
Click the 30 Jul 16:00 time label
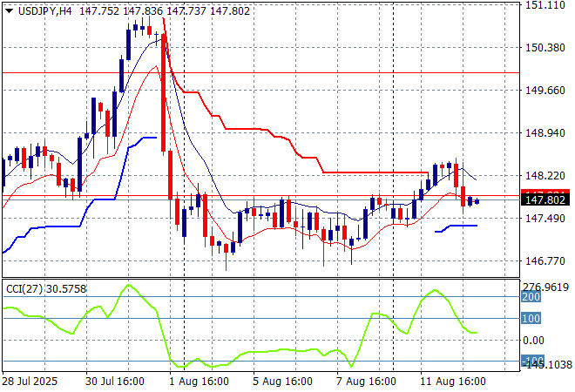click(x=116, y=382)
